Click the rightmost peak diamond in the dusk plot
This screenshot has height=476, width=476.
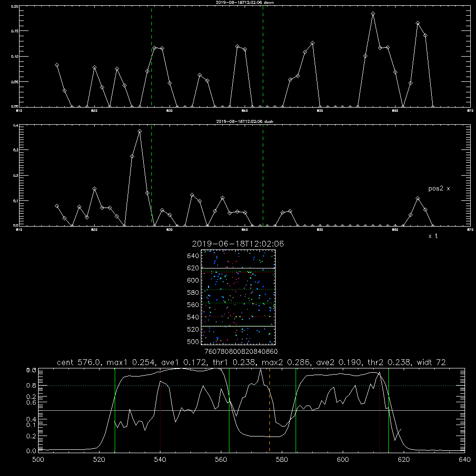point(418,198)
